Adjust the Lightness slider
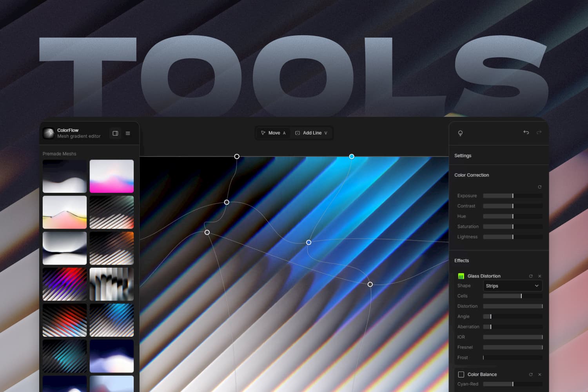The image size is (588, 392). click(x=513, y=237)
